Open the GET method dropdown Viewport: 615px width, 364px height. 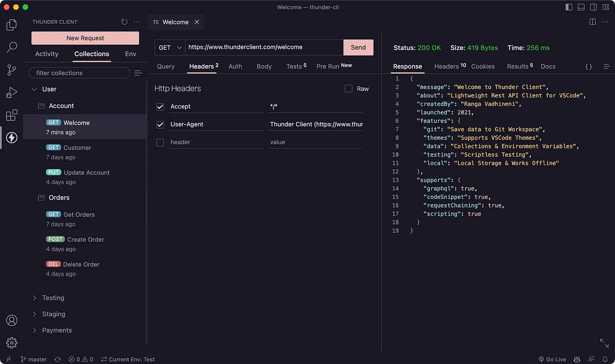pyautogui.click(x=170, y=47)
